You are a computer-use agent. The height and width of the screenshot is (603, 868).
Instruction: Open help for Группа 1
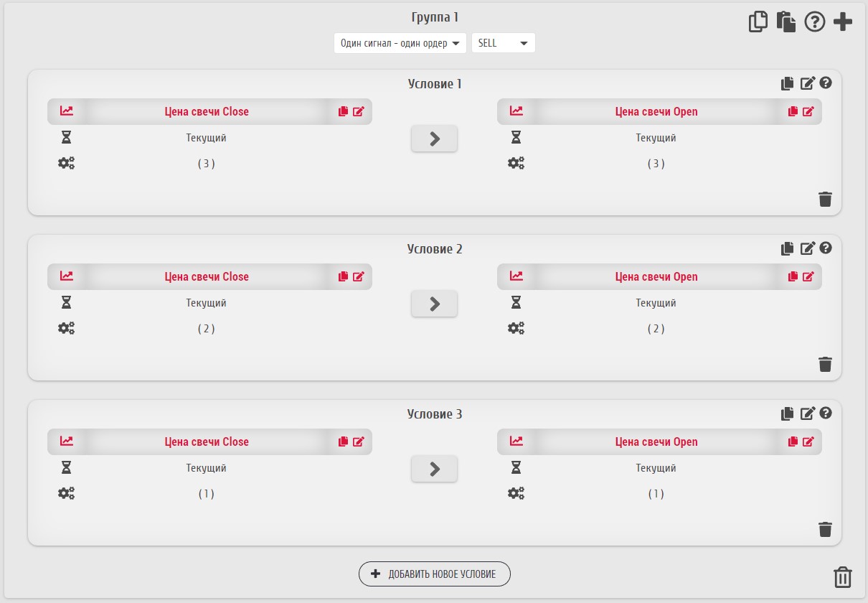[815, 22]
